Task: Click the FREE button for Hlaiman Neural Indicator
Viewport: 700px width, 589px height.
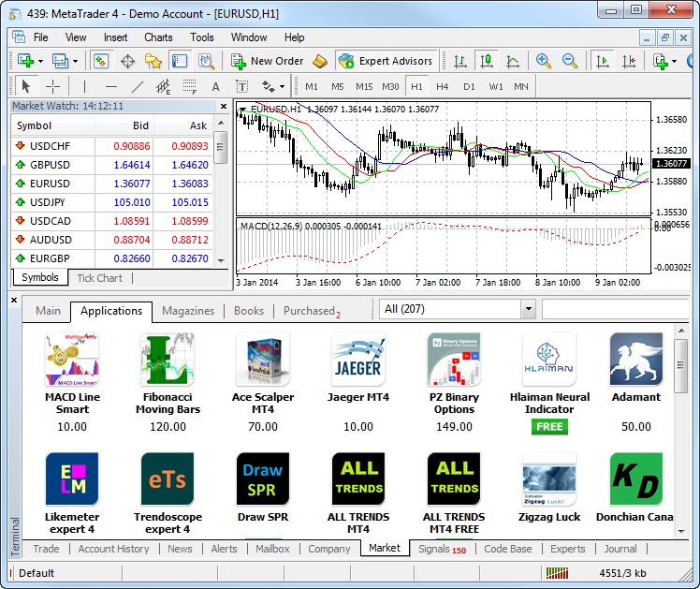Action: (x=549, y=426)
